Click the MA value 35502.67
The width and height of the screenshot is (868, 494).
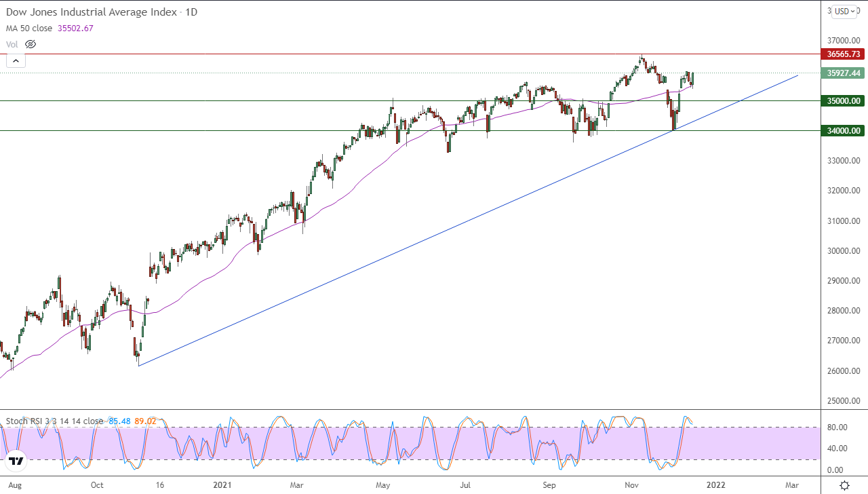(x=75, y=28)
